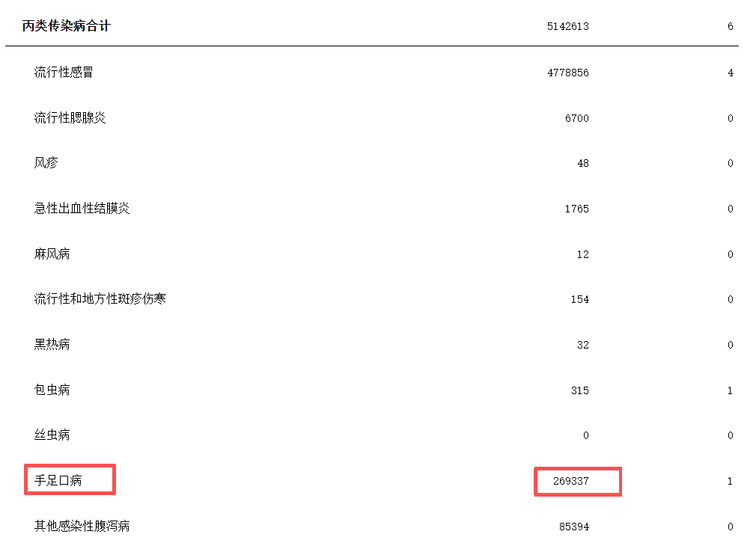756x540 pixels.
Task: Click the highlighted 手足口病 label
Action: coord(58,481)
